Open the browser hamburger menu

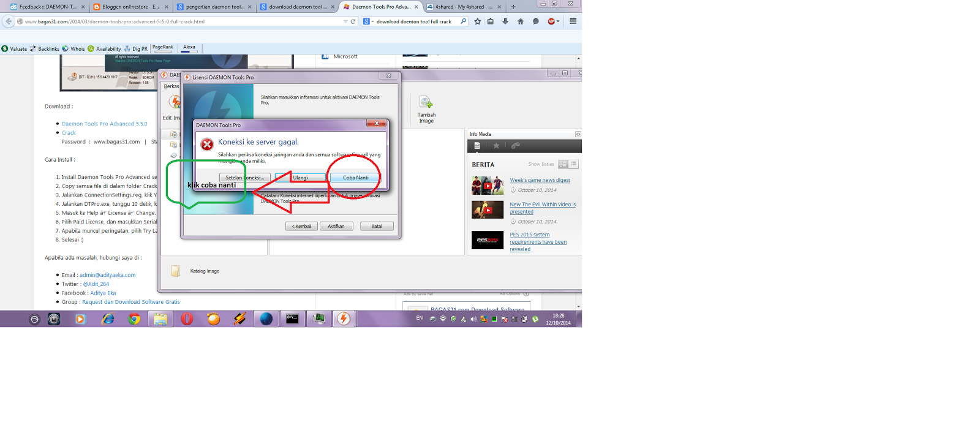pyautogui.click(x=573, y=21)
